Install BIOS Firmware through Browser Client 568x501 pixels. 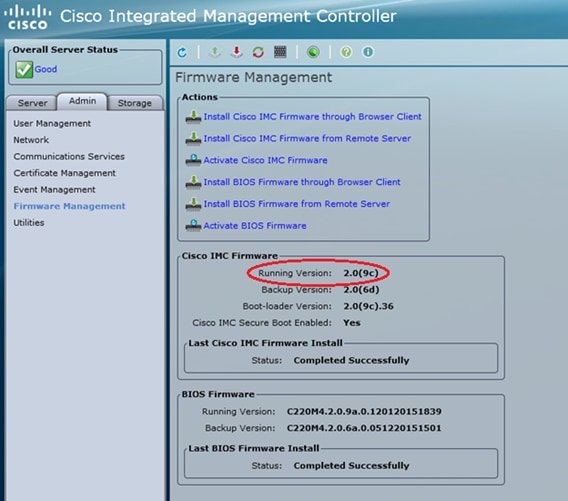pos(302,182)
